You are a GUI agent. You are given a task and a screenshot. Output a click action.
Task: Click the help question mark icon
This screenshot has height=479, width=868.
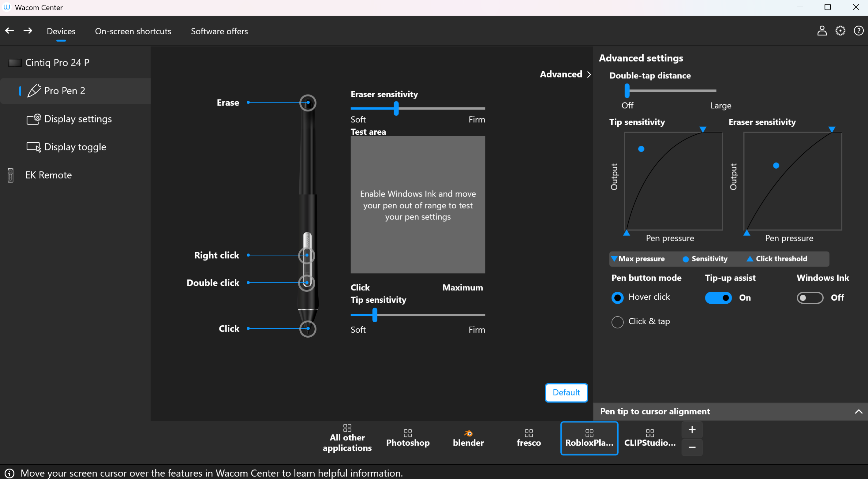(x=859, y=31)
